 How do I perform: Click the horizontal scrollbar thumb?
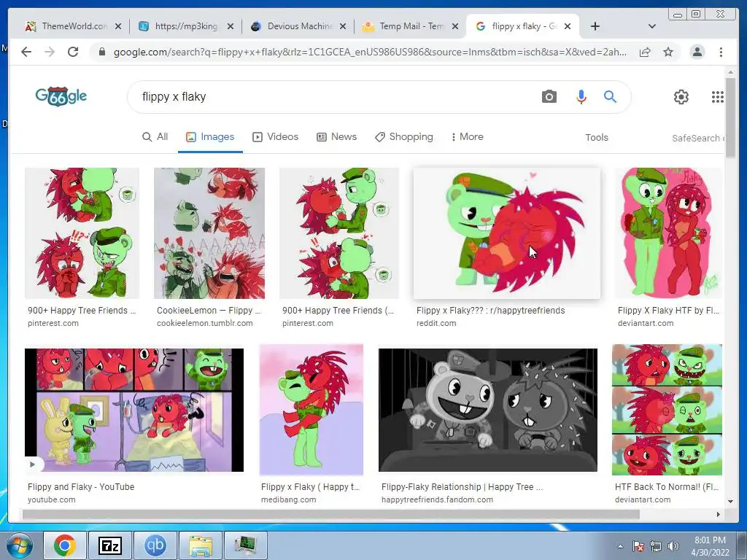pyautogui.click(x=330, y=514)
